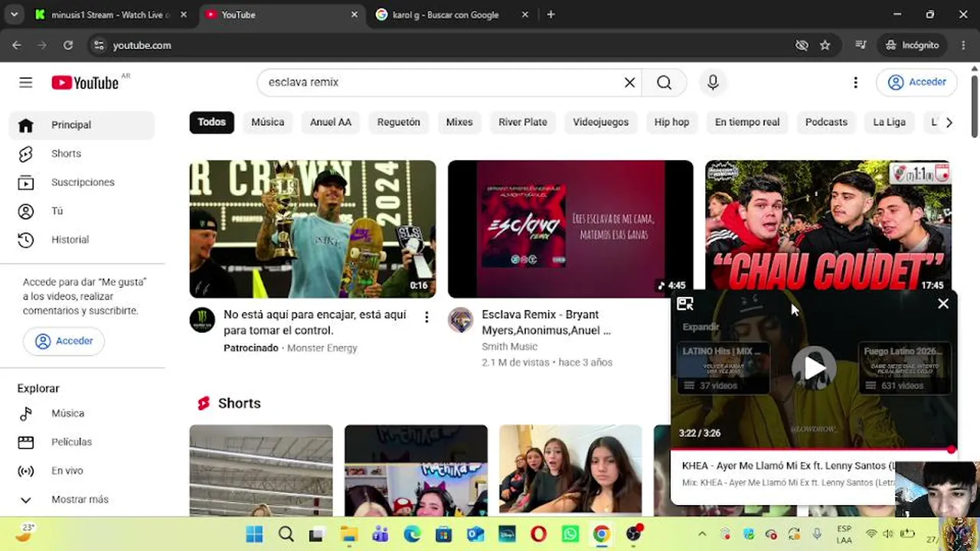Open Suscripciones in the sidebar

point(82,182)
